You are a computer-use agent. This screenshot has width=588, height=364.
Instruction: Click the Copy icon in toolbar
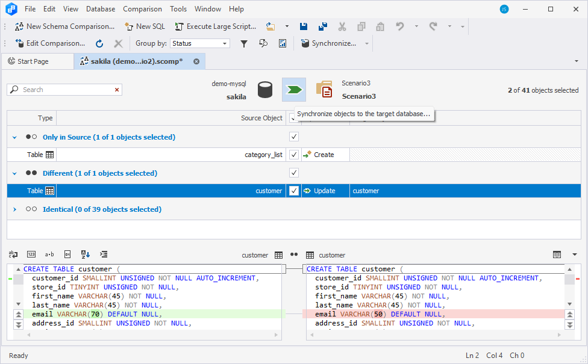(361, 26)
